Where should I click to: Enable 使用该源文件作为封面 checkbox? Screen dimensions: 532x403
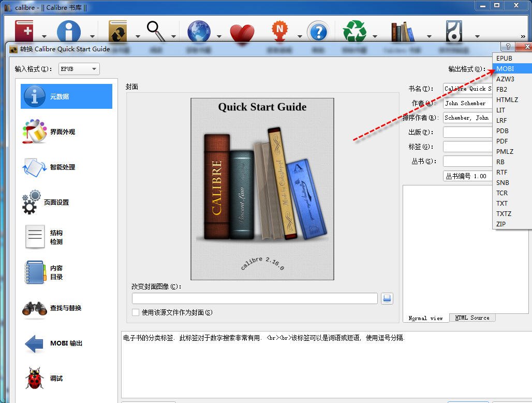coord(136,312)
